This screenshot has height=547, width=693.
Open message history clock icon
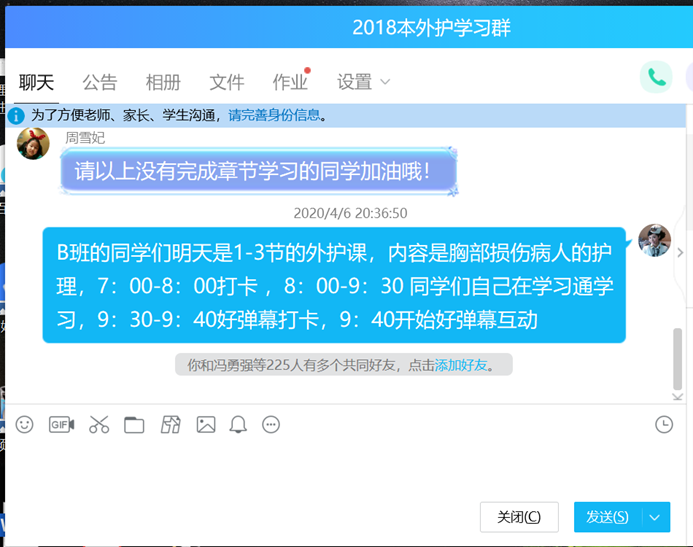click(x=664, y=425)
